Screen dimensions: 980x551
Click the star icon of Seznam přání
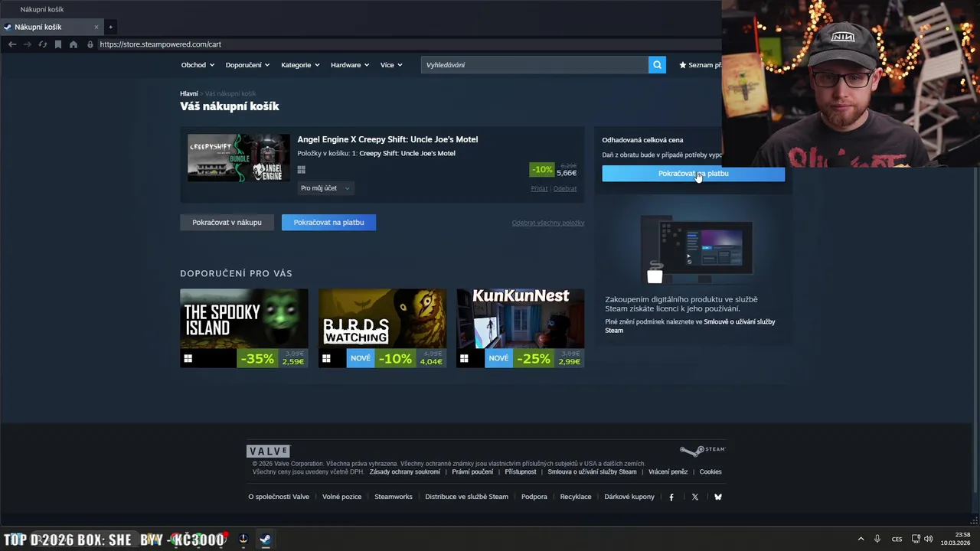(683, 65)
